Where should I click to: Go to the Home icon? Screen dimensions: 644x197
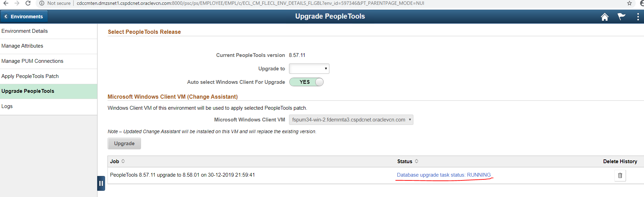click(605, 17)
